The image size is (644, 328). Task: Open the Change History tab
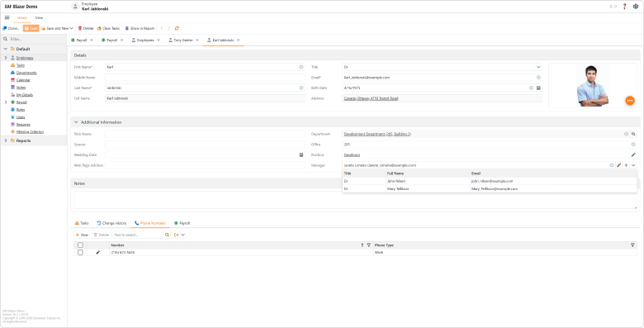pos(111,223)
